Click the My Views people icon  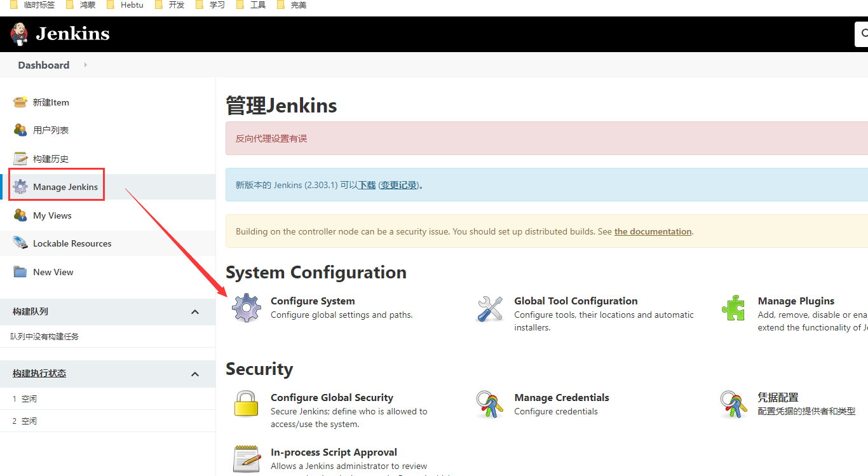click(20, 215)
